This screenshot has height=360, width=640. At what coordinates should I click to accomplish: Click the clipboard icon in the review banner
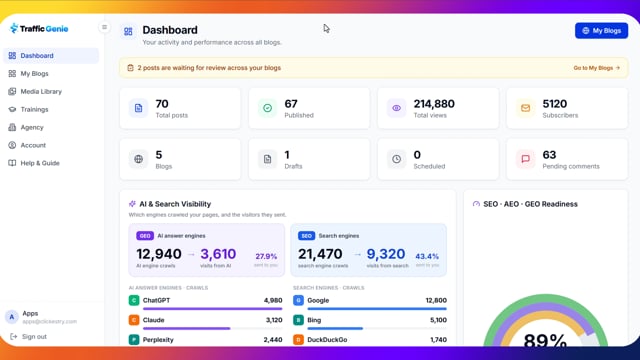130,68
